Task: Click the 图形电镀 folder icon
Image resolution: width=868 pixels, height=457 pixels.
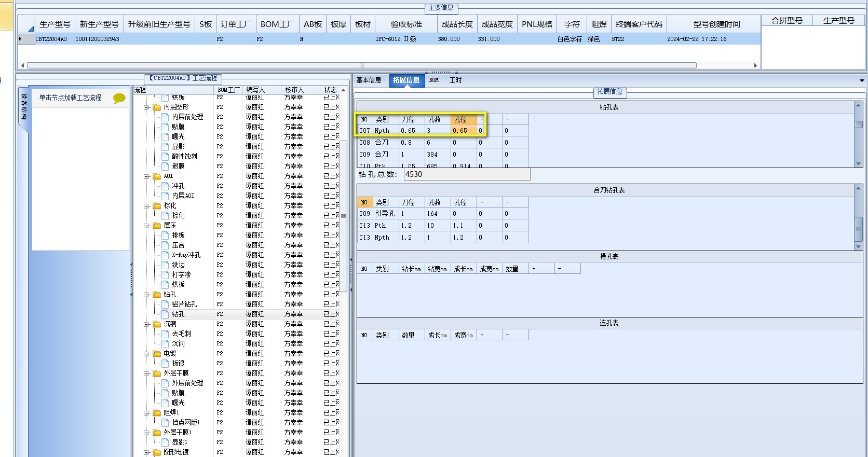Action: pos(157,452)
